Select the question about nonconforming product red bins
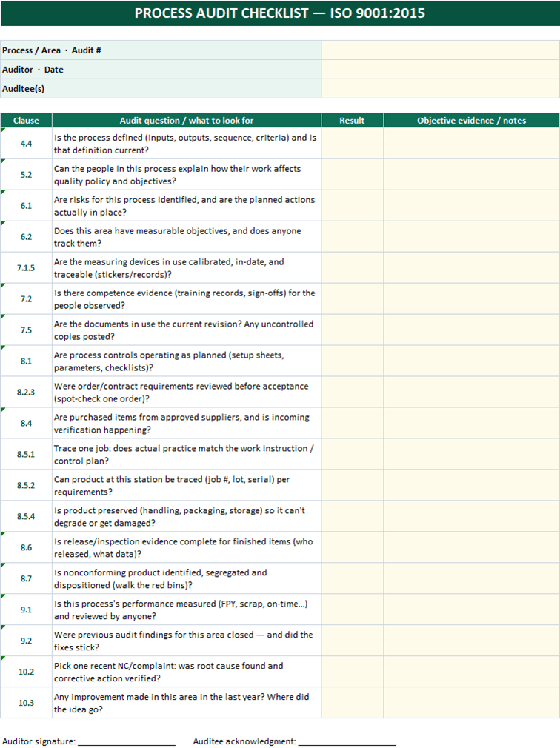 click(x=187, y=578)
